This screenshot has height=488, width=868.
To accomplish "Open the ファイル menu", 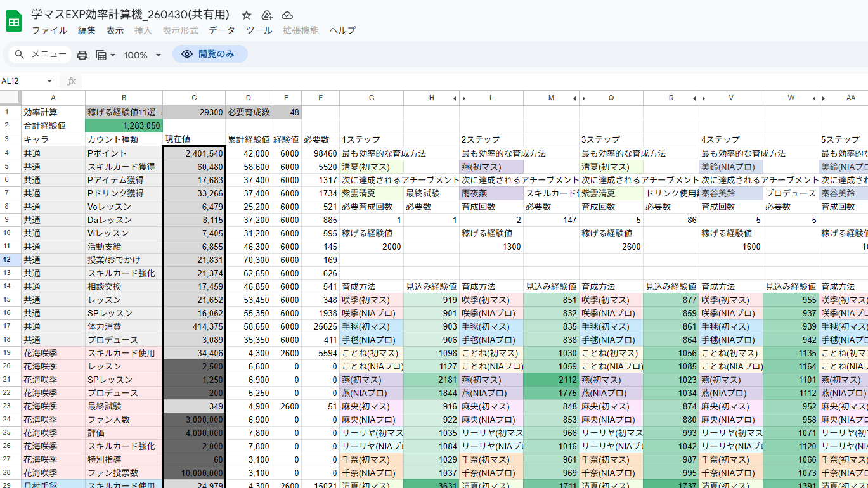I will 49,30.
